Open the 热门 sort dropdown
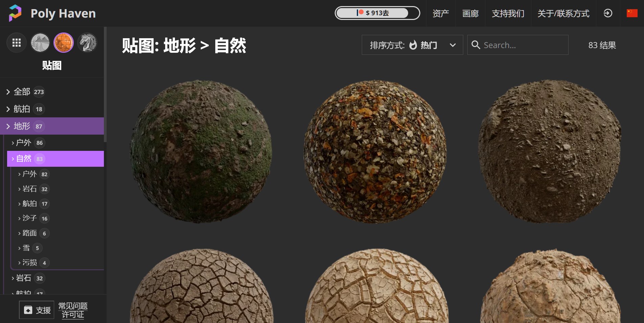644x323 pixels. [x=428, y=45]
